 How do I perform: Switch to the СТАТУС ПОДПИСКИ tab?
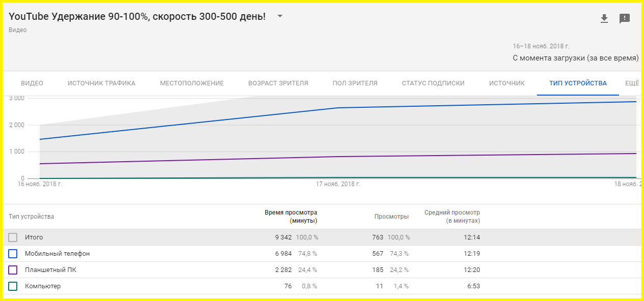point(433,83)
